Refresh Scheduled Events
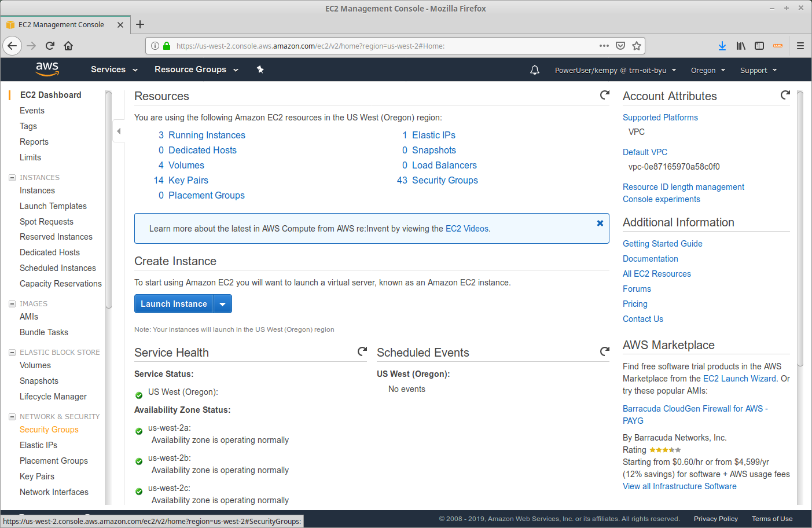This screenshot has width=812, height=528. point(605,351)
